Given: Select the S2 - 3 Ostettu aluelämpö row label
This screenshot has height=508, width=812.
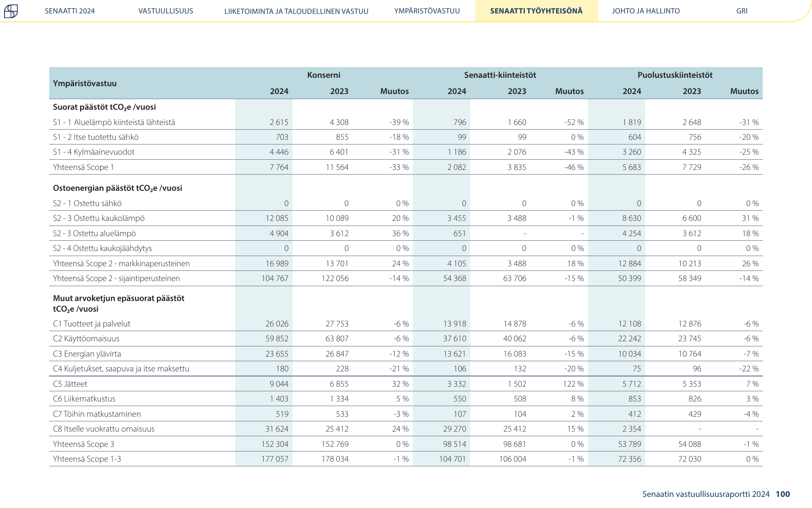Looking at the screenshot, I should (x=94, y=233).
